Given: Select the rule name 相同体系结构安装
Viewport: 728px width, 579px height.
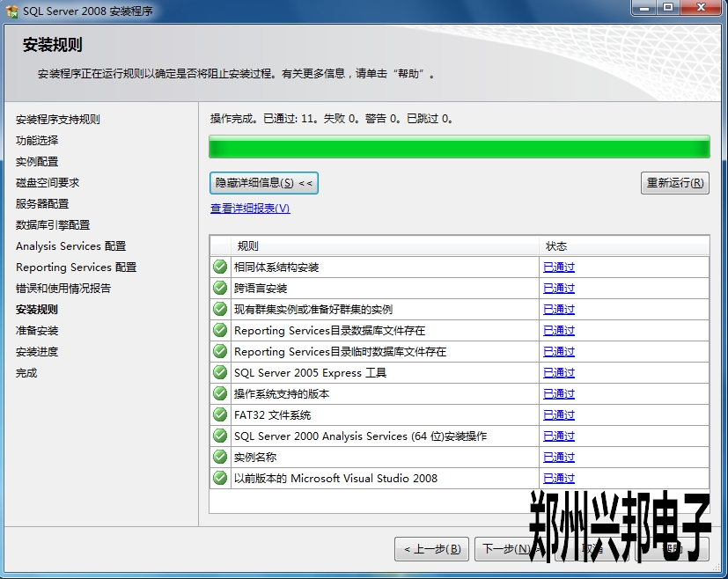Looking at the screenshot, I should [x=276, y=268].
